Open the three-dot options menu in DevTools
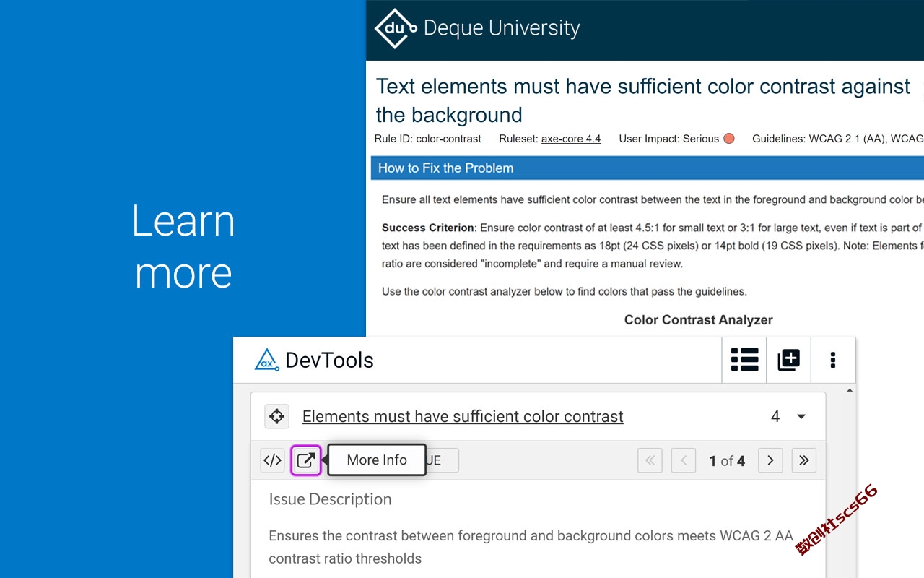Screen dimensions: 924x578 [833, 359]
